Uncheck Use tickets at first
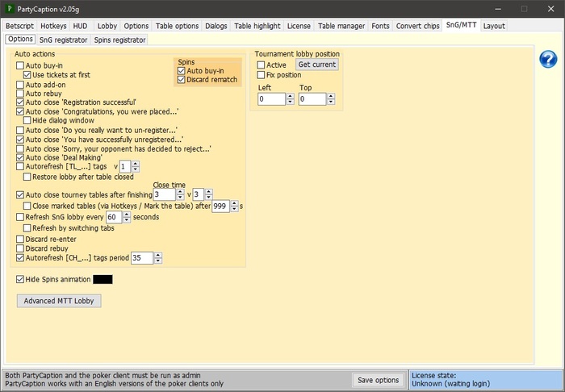The width and height of the screenshot is (565, 392). (27, 75)
